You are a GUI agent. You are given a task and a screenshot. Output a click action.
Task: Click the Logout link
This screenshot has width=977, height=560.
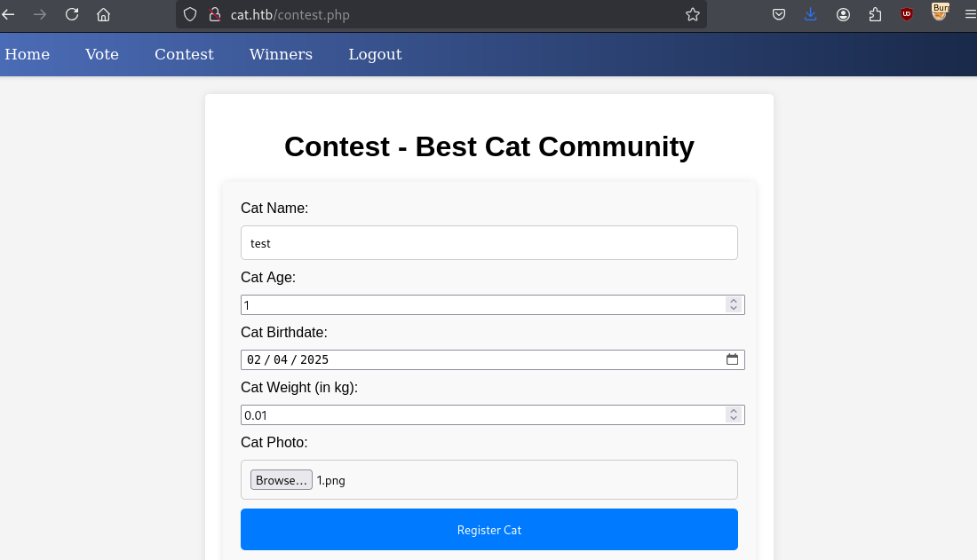(x=375, y=54)
